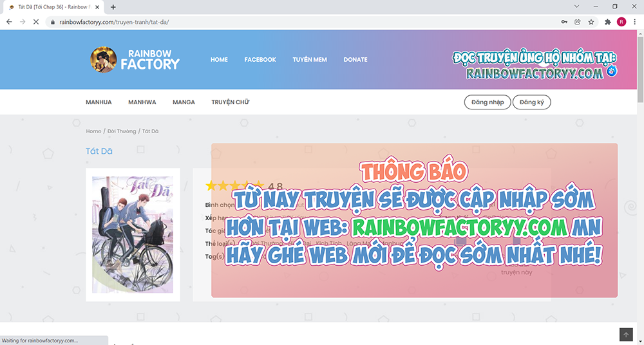The height and width of the screenshot is (345, 644).
Task: Click the Rainbow Factory logo
Action: coord(135,59)
